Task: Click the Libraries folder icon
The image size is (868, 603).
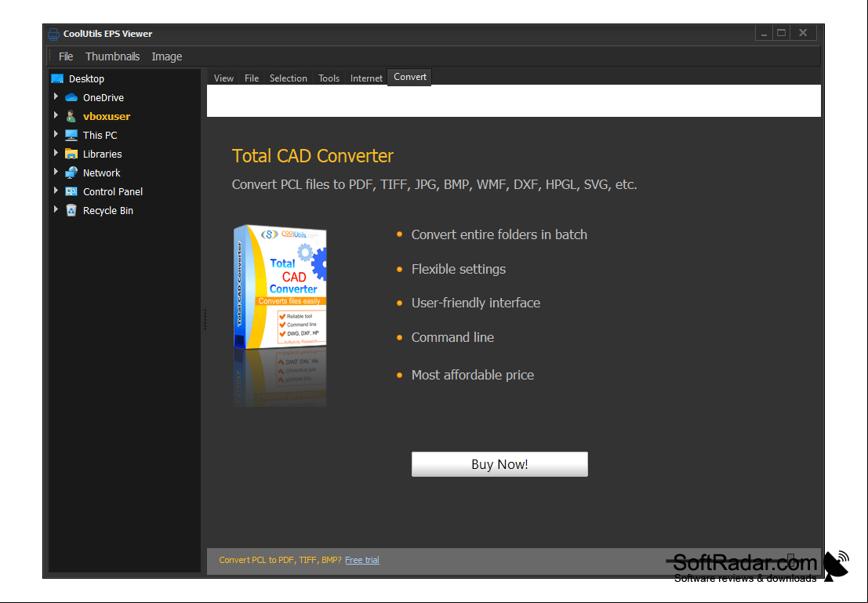Action: (71, 154)
